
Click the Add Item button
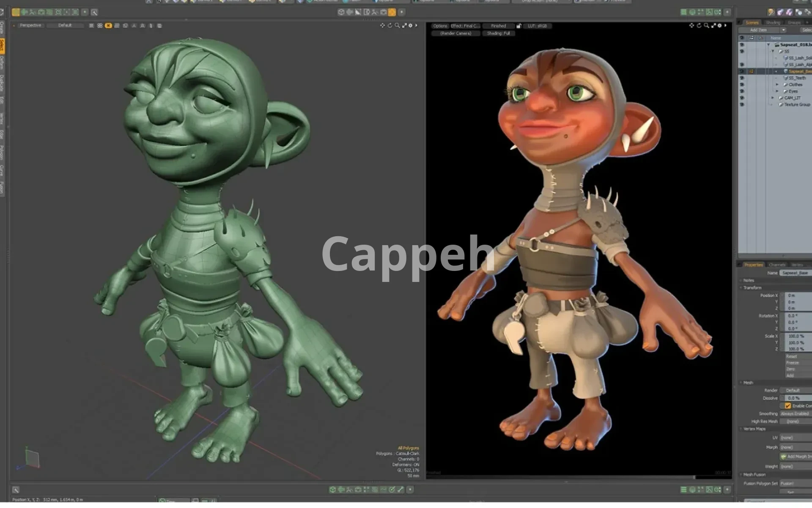tap(759, 30)
